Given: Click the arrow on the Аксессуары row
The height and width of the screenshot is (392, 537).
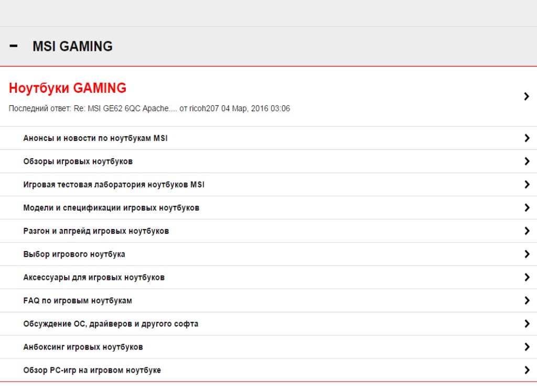Looking at the screenshot, I should 527,278.
